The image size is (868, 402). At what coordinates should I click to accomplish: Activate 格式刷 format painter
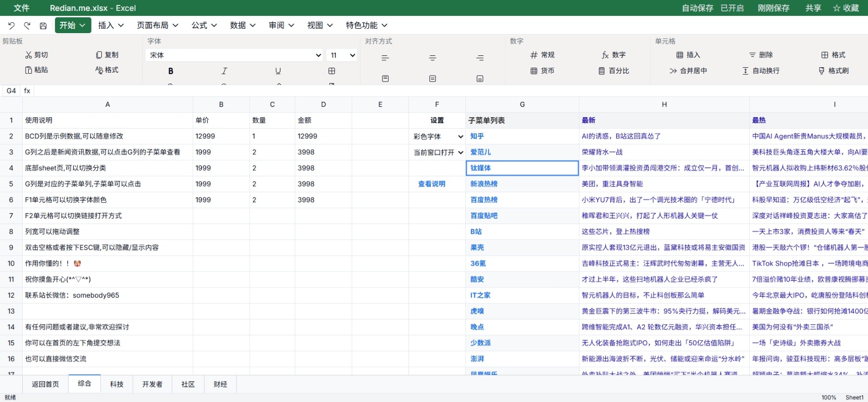coord(833,71)
